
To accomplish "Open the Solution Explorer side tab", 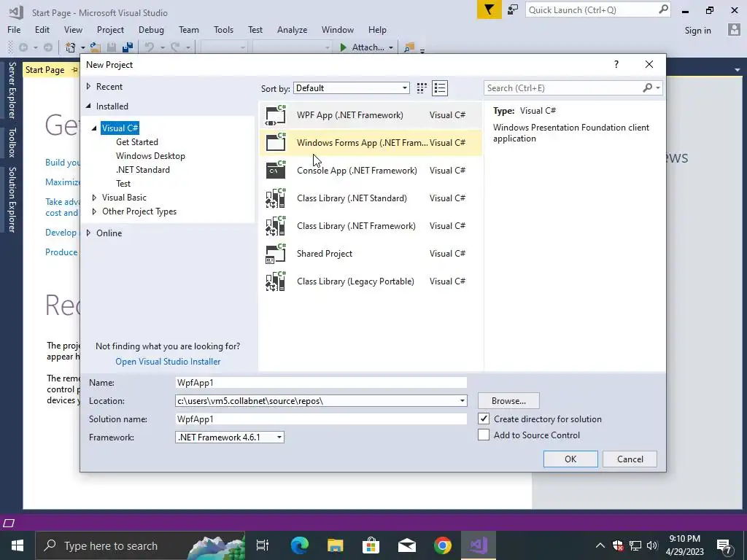I will click(12, 200).
